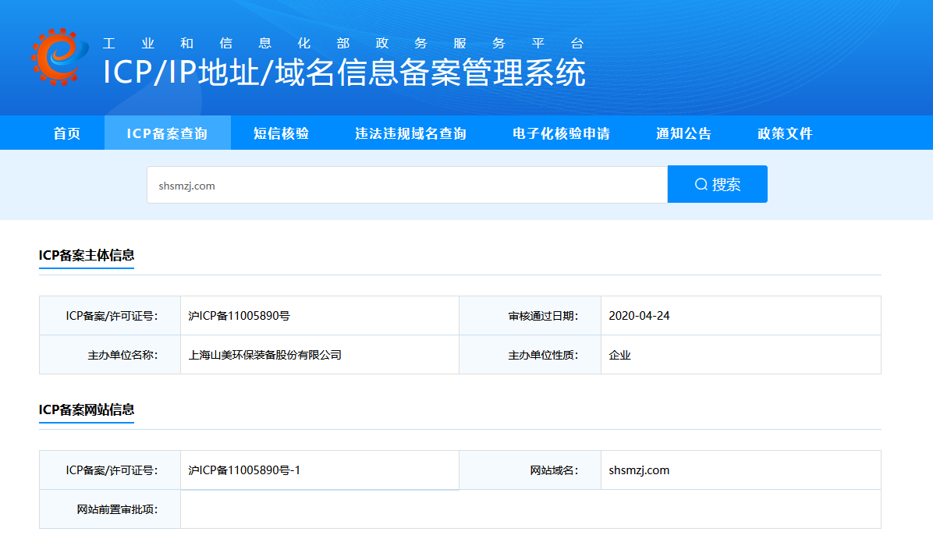Click company name 上海山美环保装备股份有限公司

click(265, 355)
